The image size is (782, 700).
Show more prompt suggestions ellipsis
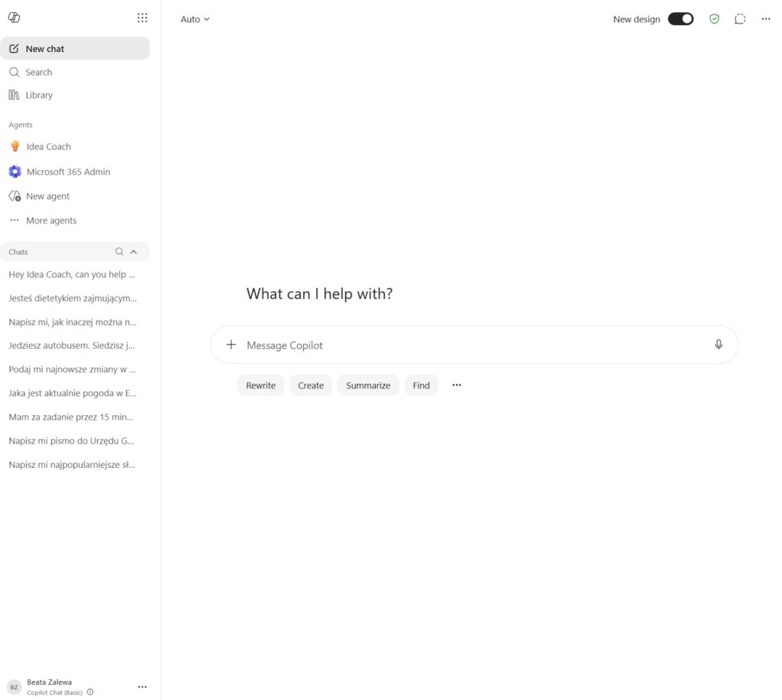point(457,385)
